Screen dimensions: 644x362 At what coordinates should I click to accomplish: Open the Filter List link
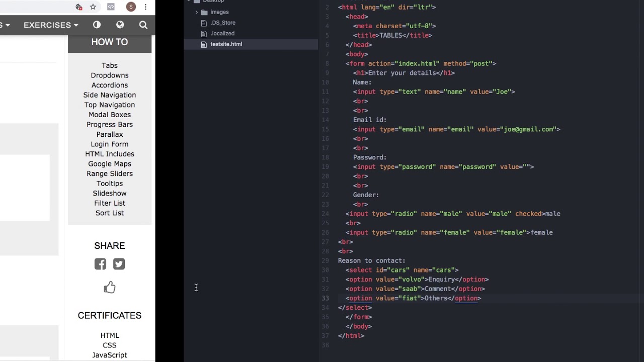(110, 203)
